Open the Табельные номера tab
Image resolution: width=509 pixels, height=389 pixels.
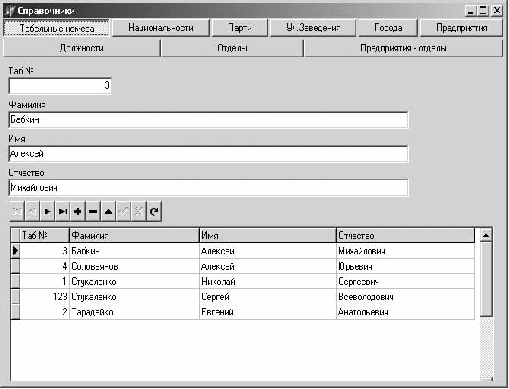[x=56, y=28]
